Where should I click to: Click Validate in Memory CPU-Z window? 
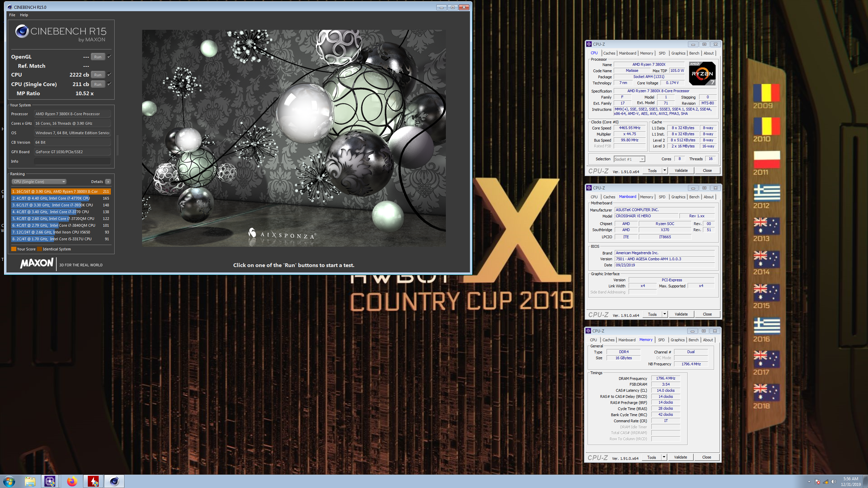click(x=680, y=457)
